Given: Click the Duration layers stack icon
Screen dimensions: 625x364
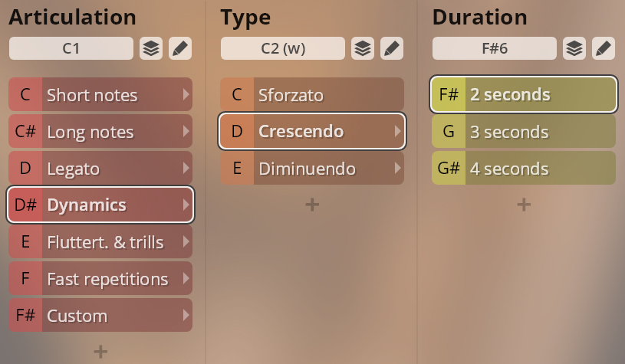Looking at the screenshot, I should point(574,48).
